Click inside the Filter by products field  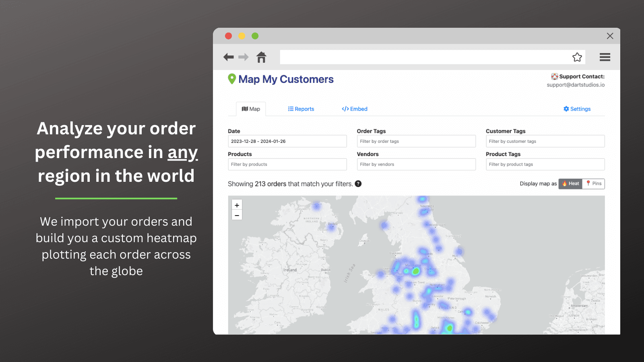[287, 164]
